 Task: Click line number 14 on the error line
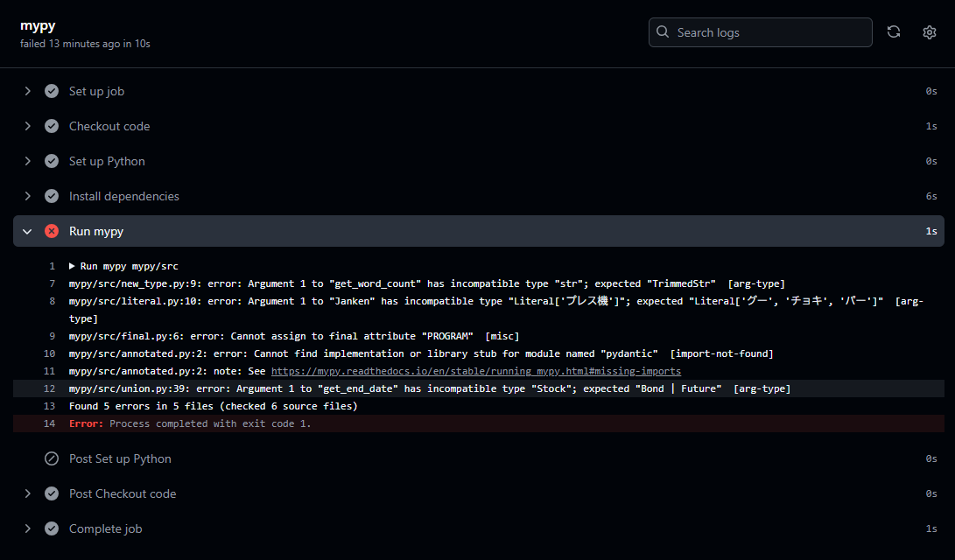pyautogui.click(x=48, y=423)
